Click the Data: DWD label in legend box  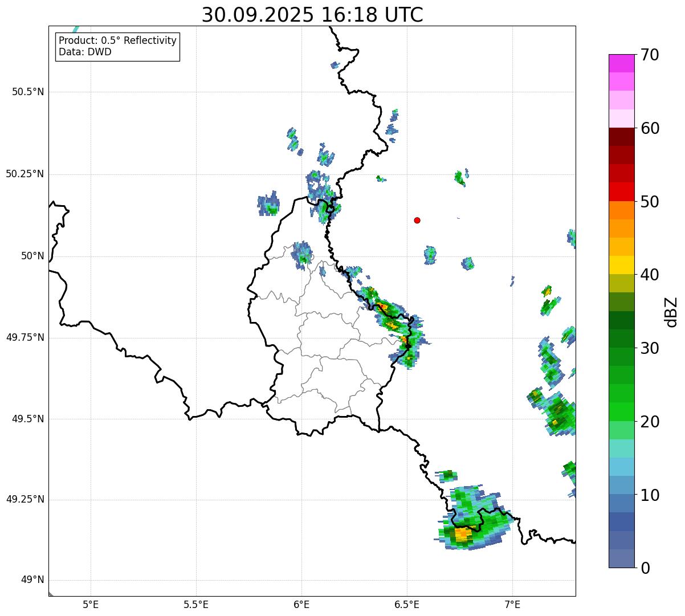(x=85, y=52)
